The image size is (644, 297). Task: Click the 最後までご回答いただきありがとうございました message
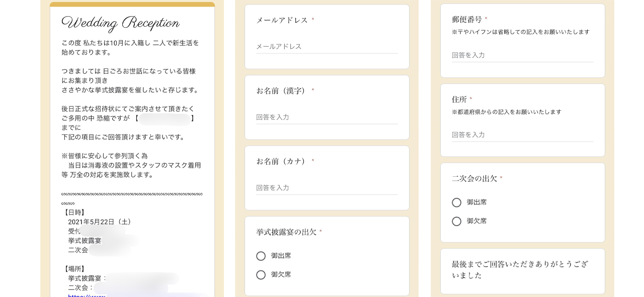click(520, 270)
